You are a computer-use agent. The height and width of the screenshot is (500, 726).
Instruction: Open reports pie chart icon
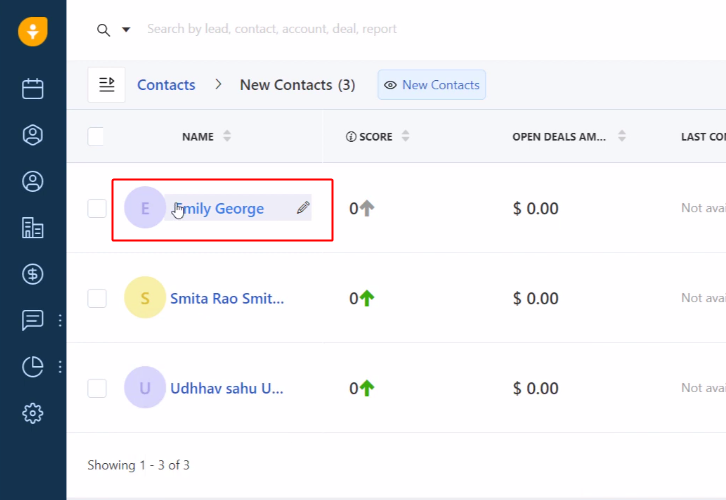(33, 367)
